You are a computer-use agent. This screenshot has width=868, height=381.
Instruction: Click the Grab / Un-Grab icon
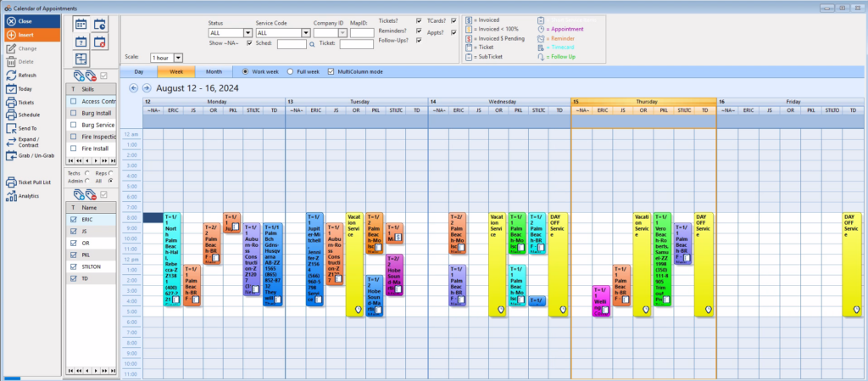pyautogui.click(x=12, y=155)
